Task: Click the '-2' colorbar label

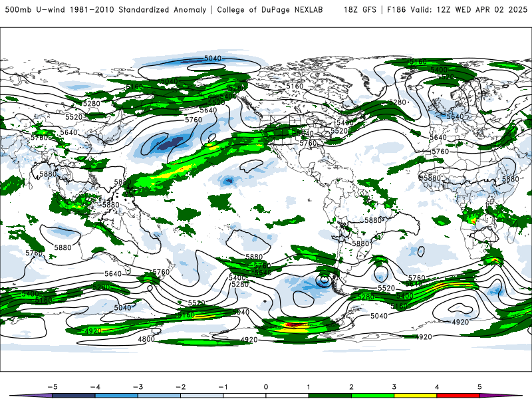Action: pyautogui.click(x=180, y=387)
